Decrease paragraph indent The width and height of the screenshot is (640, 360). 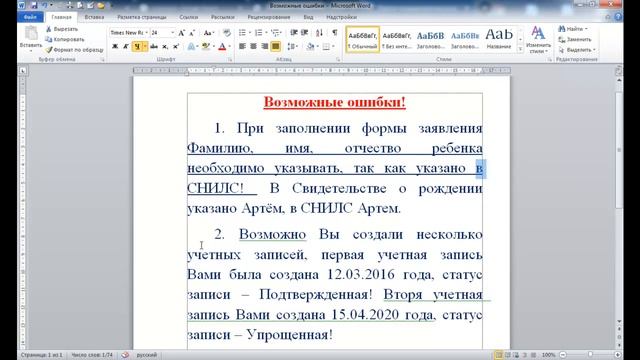coord(293,33)
